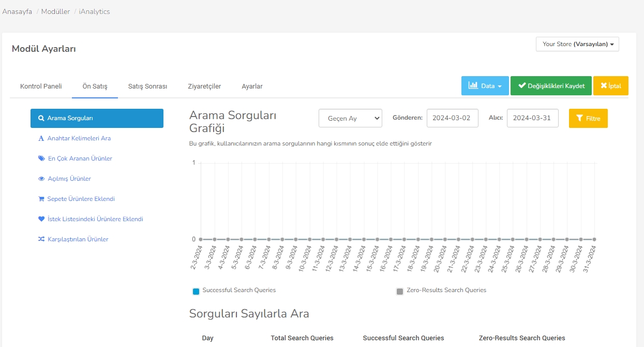Click the İptal cancel button
The image size is (644, 347).
pos(610,86)
